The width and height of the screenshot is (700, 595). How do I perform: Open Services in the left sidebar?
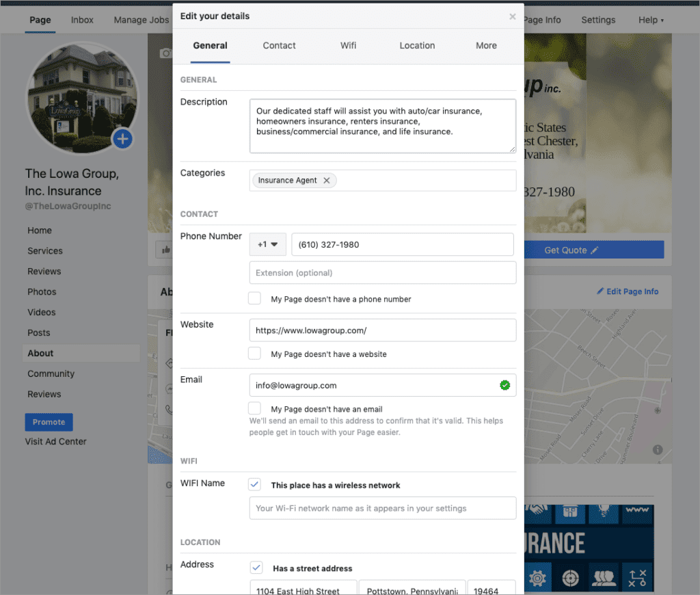(x=45, y=251)
